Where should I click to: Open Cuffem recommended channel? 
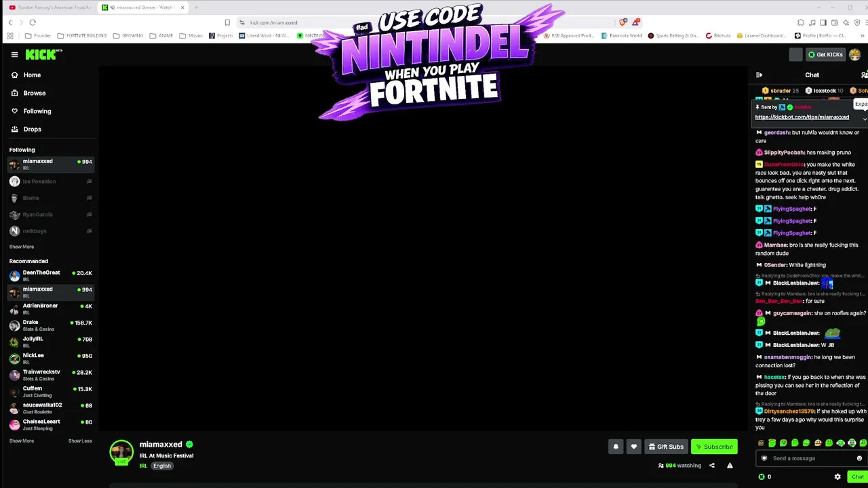coord(51,392)
